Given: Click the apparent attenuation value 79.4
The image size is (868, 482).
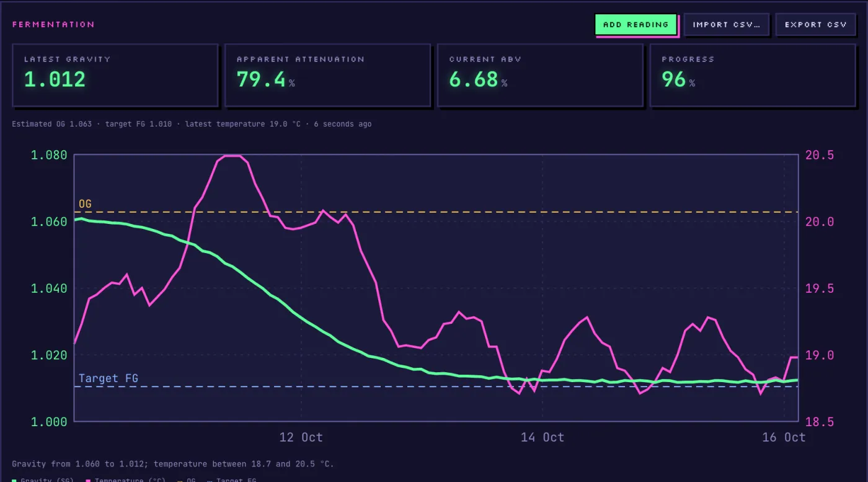Looking at the screenshot, I should [x=261, y=79].
